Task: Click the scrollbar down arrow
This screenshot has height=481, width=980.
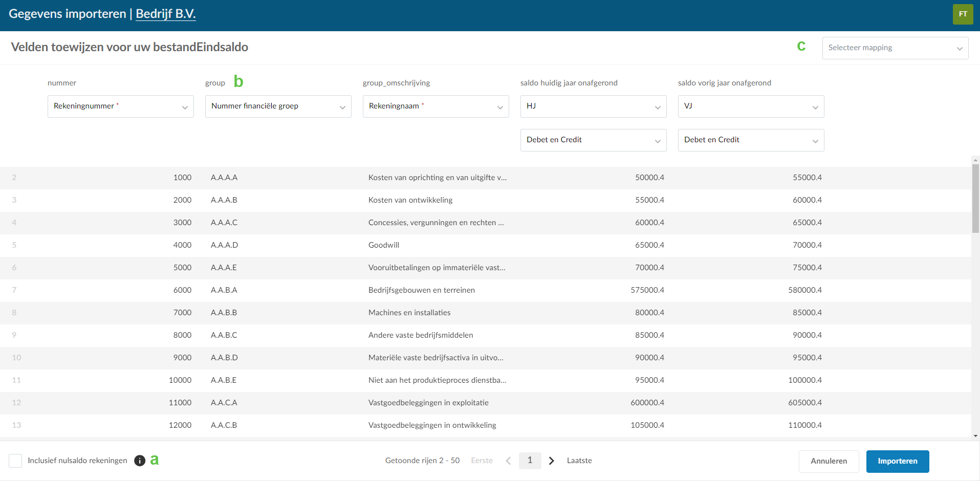Action: coord(975,436)
